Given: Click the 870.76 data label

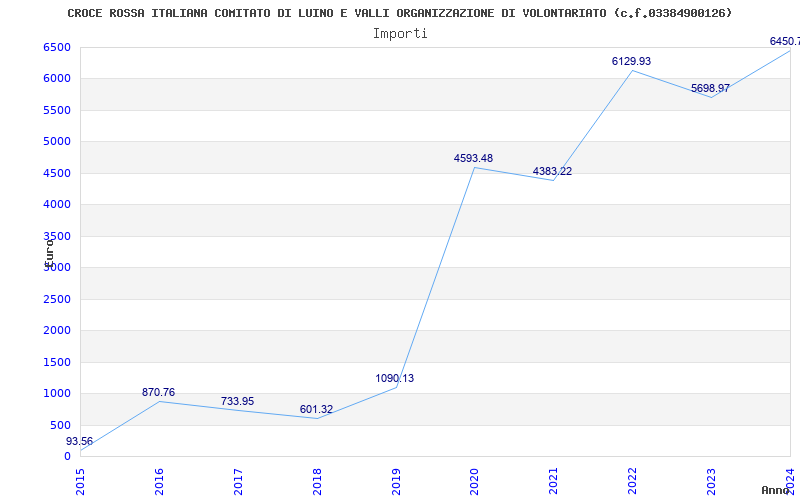Looking at the screenshot, I should coord(158,392).
